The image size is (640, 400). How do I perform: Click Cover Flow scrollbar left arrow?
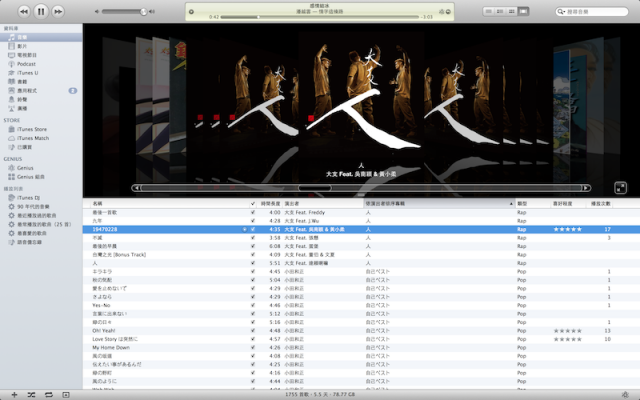(x=136, y=188)
